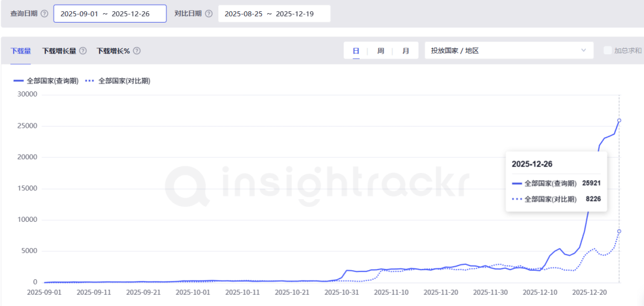Select 月 monthly granularity
This screenshot has height=306, width=644.
point(405,51)
